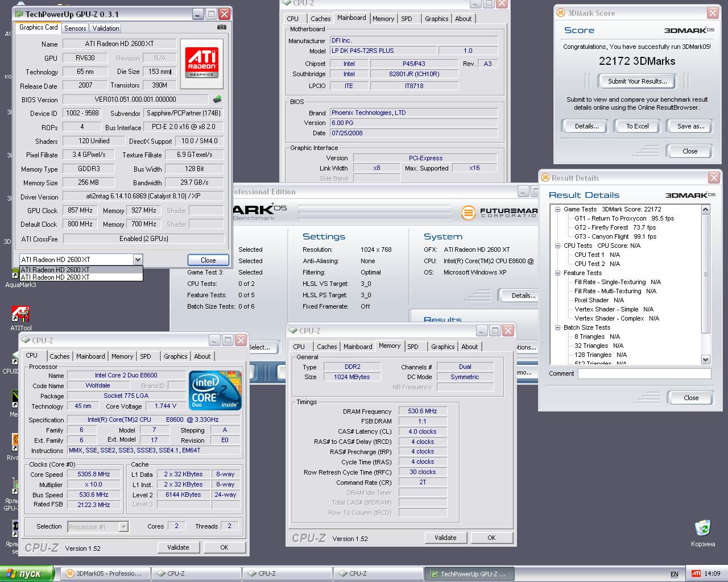
Task: Collapse the Feature Tests tree node
Action: tap(558, 273)
